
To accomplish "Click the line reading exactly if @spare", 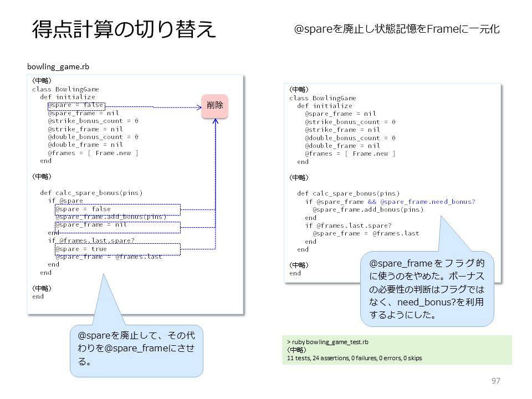I will [65, 201].
